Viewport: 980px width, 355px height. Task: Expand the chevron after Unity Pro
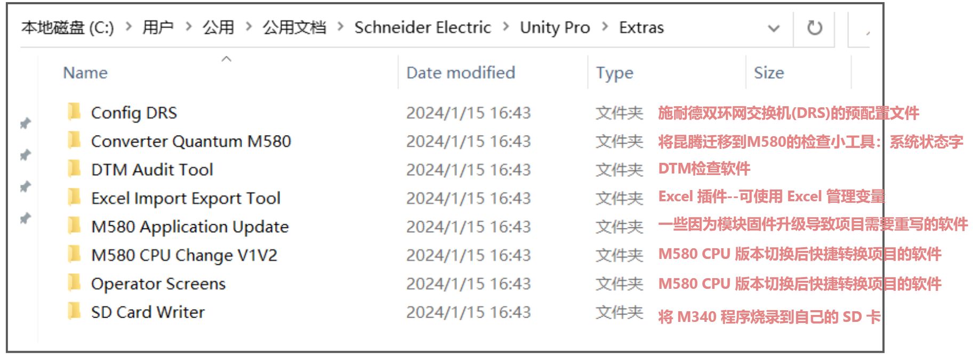point(605,27)
